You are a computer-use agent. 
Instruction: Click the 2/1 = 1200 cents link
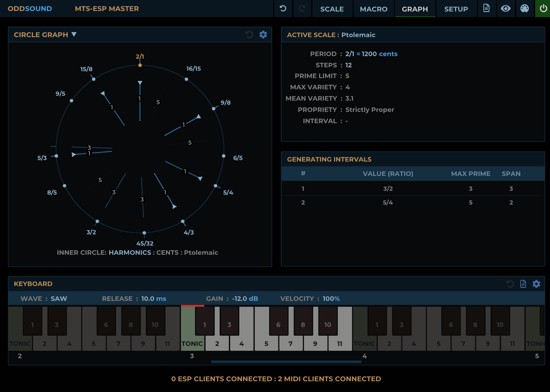(371, 54)
